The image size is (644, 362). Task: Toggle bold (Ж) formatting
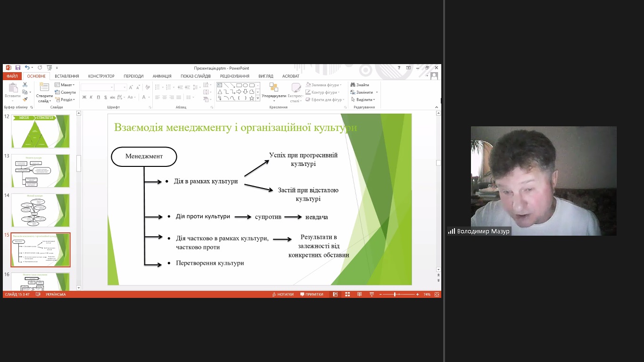[84, 98]
